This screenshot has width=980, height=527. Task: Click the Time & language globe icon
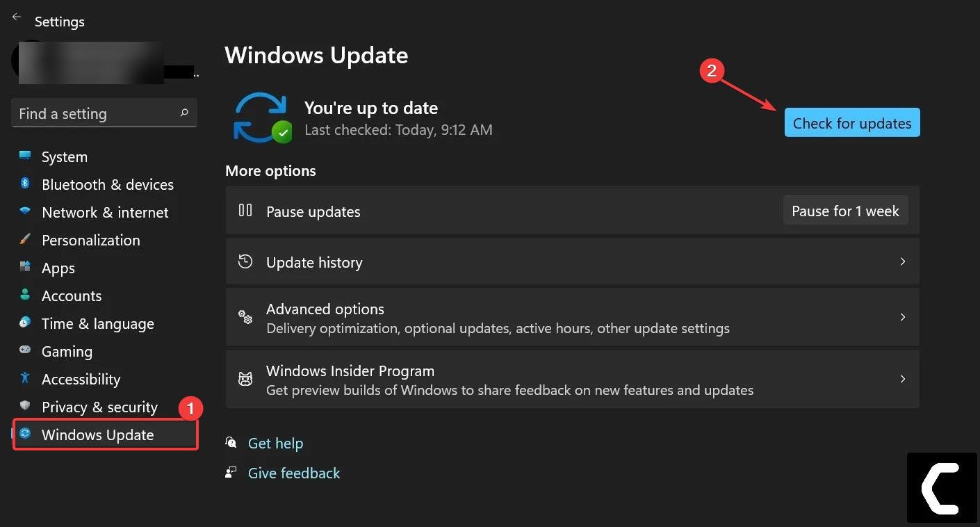pos(25,323)
